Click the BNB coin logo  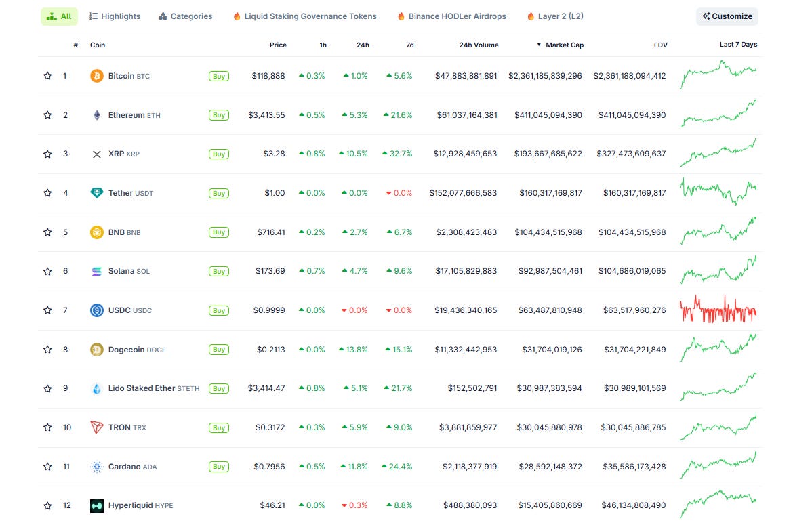tap(97, 232)
